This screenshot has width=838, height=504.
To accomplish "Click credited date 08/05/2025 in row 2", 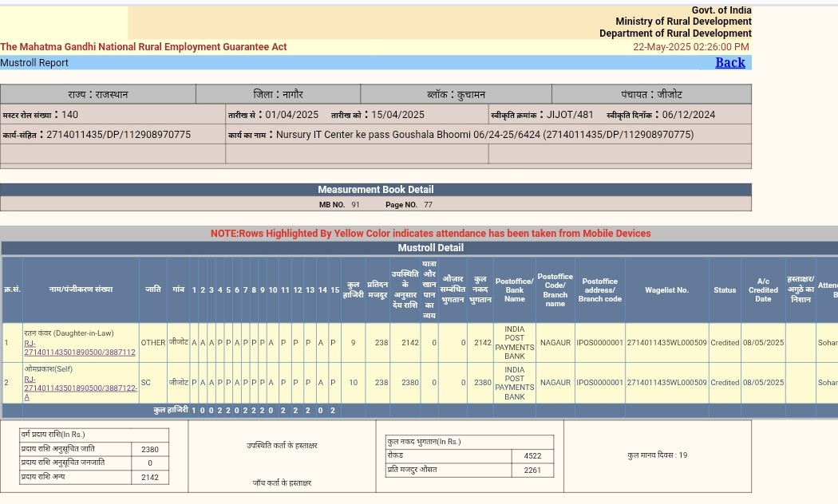I will pos(763,383).
